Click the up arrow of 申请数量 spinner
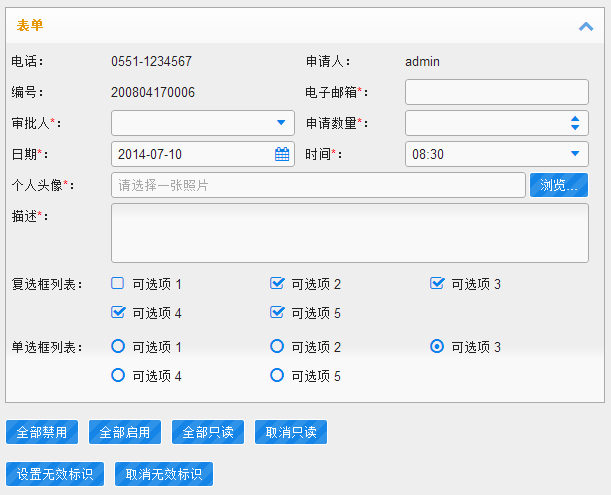This screenshot has width=611, height=495. click(x=575, y=119)
